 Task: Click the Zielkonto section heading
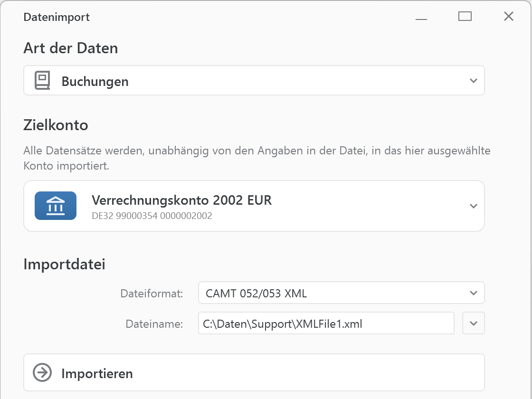tap(56, 125)
